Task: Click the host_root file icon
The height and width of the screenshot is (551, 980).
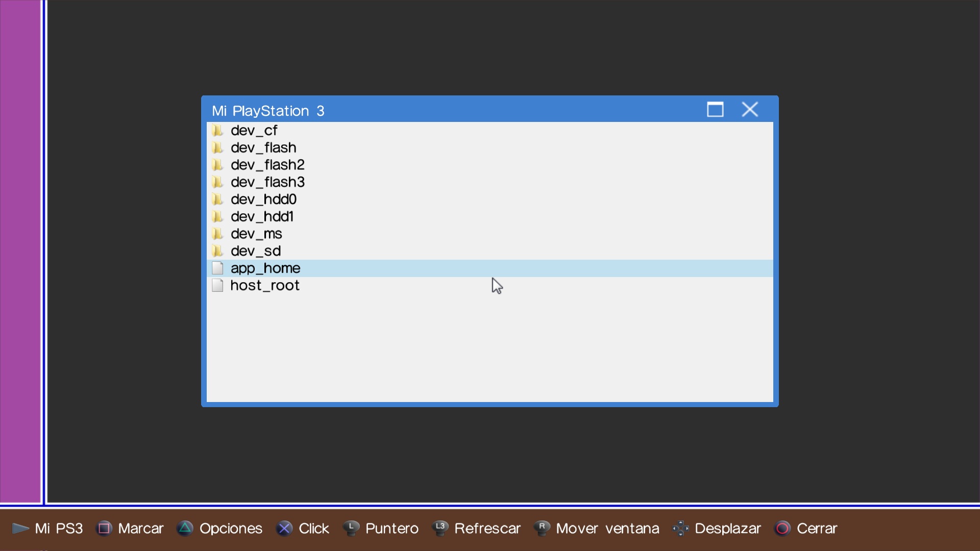Action: click(x=217, y=285)
